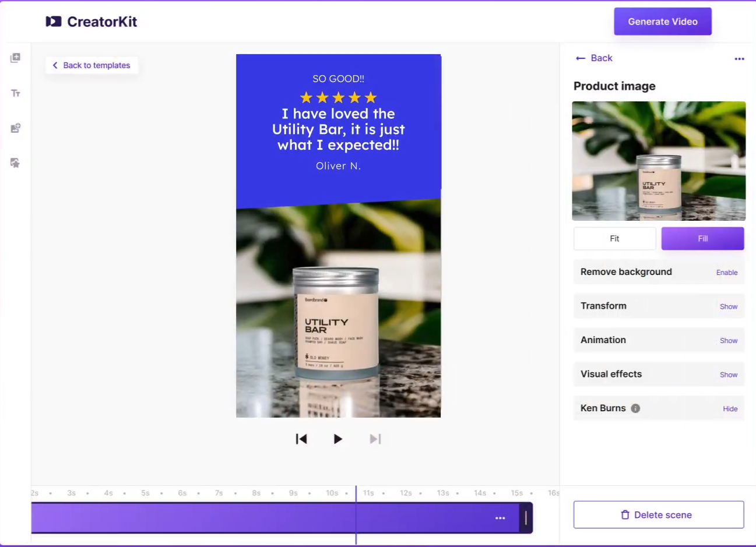Play the video preview
This screenshot has height=547, width=756.
(x=338, y=439)
